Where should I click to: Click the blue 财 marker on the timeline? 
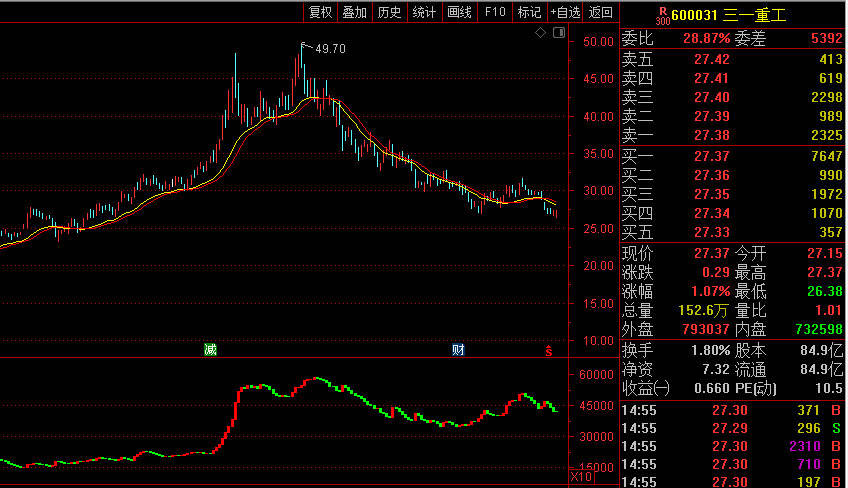pyautogui.click(x=458, y=350)
